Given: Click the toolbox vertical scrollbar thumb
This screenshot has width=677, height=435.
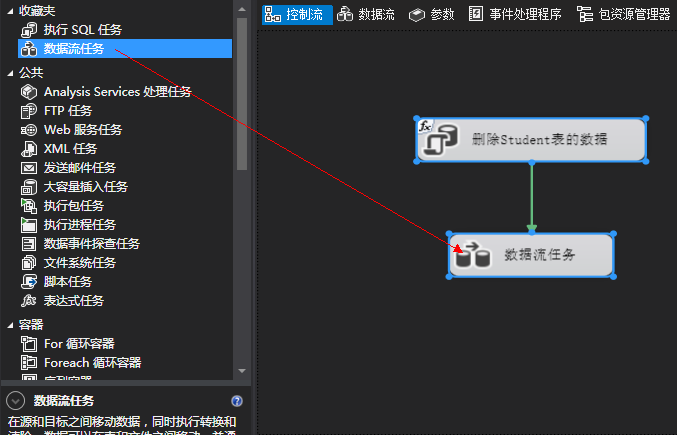Looking at the screenshot, I should [242, 94].
